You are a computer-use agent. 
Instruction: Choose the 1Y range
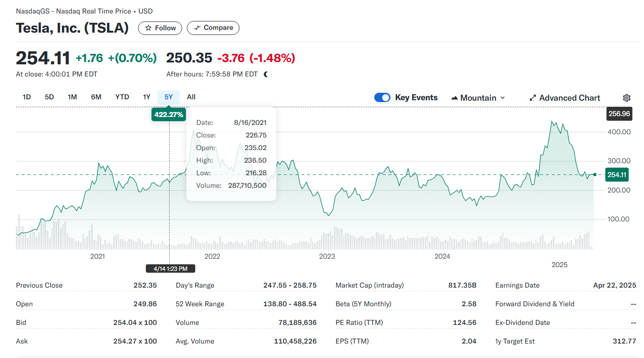pos(146,97)
